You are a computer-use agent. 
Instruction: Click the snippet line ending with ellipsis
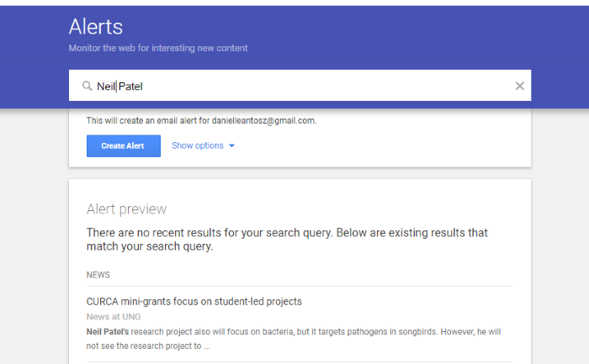coord(148,346)
